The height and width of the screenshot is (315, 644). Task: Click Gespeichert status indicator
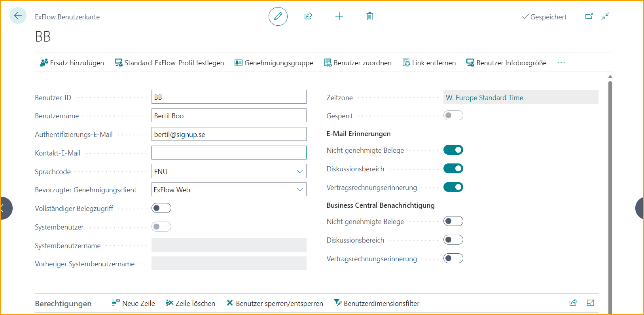pos(544,17)
